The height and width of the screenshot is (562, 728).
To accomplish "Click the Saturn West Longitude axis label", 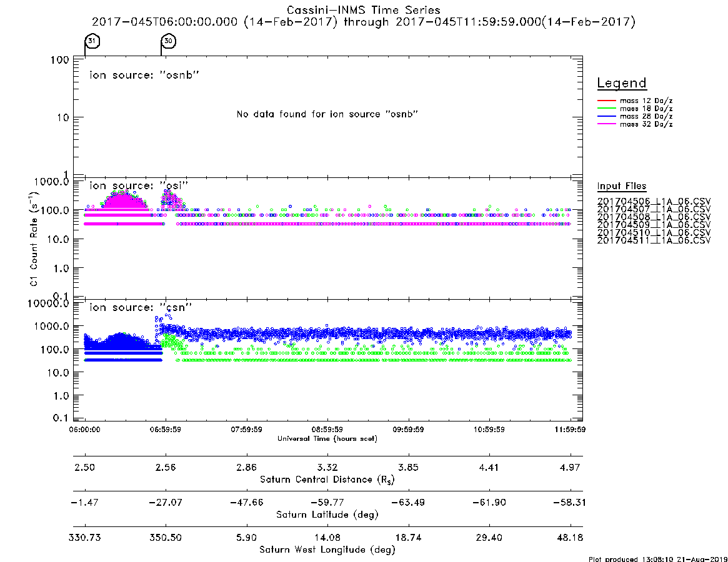I will tap(327, 550).
